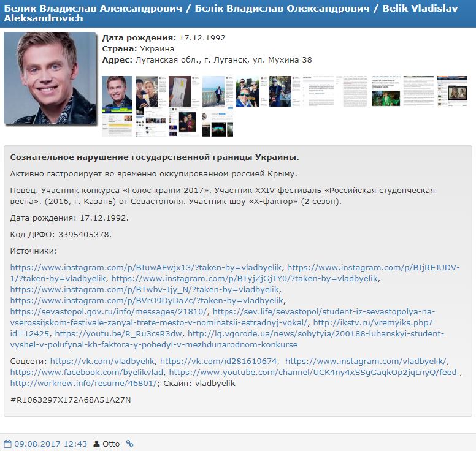476x451 pixels.
Task: Click the 'Адрес:' line text
Action: 207,60
